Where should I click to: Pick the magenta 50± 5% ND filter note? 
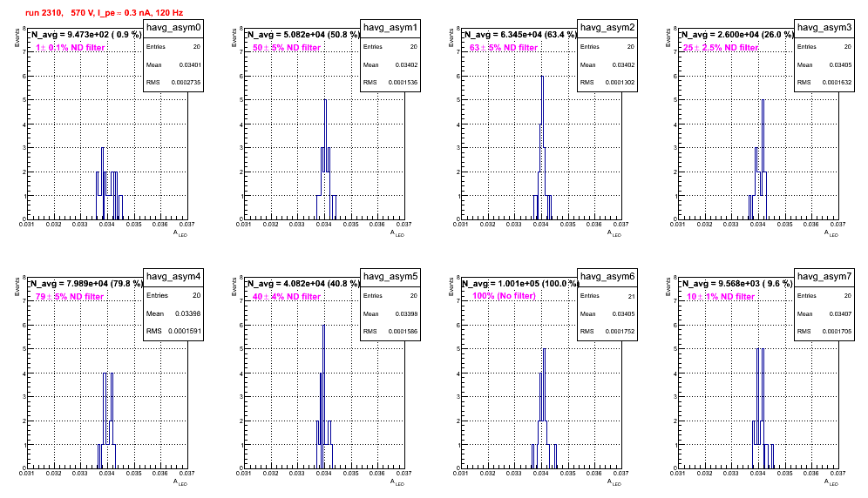click(x=287, y=48)
